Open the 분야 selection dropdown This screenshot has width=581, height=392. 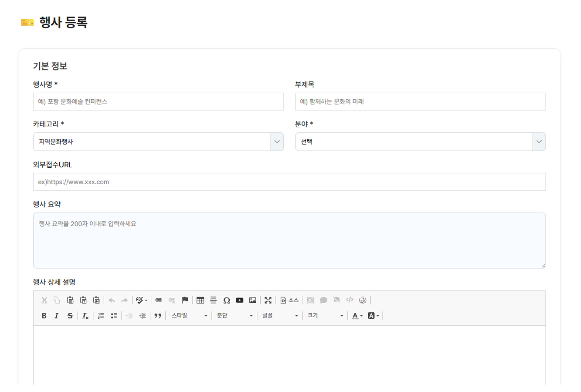pyautogui.click(x=420, y=142)
